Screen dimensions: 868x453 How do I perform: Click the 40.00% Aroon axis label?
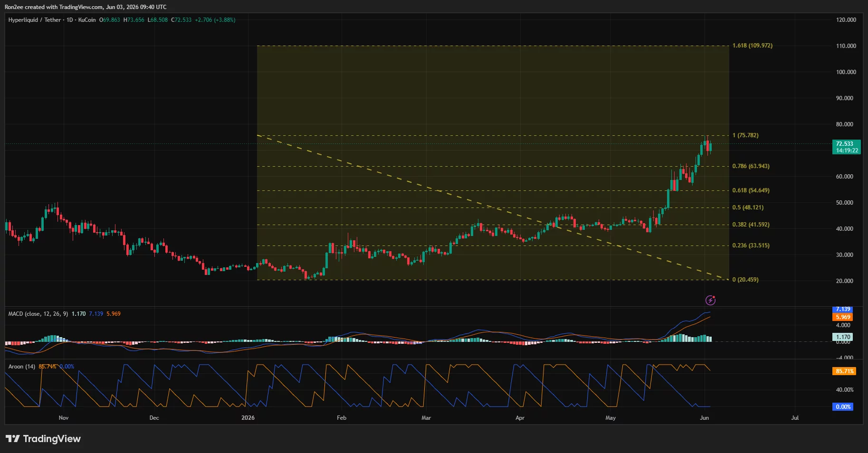(845, 390)
